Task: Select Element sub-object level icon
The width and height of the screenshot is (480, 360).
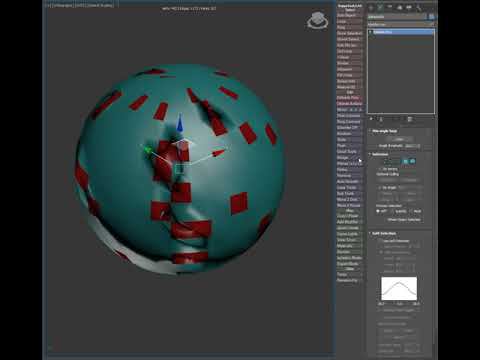Action: click(413, 161)
